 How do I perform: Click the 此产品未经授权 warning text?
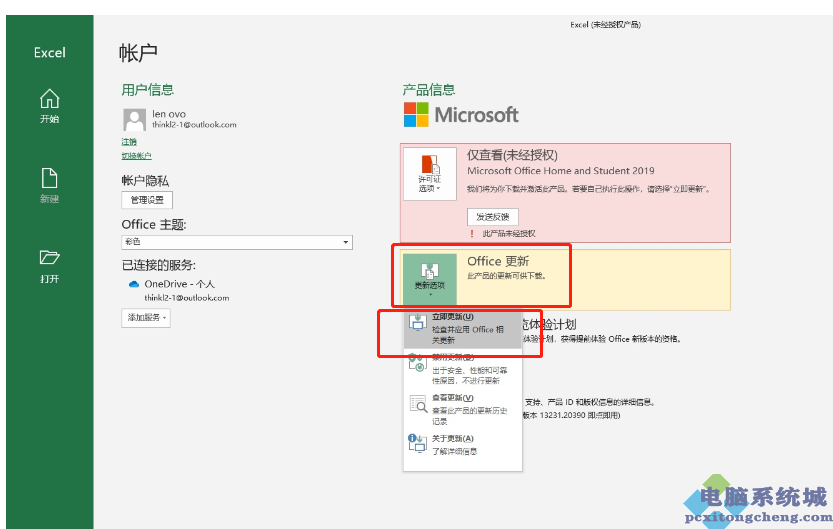(509, 234)
